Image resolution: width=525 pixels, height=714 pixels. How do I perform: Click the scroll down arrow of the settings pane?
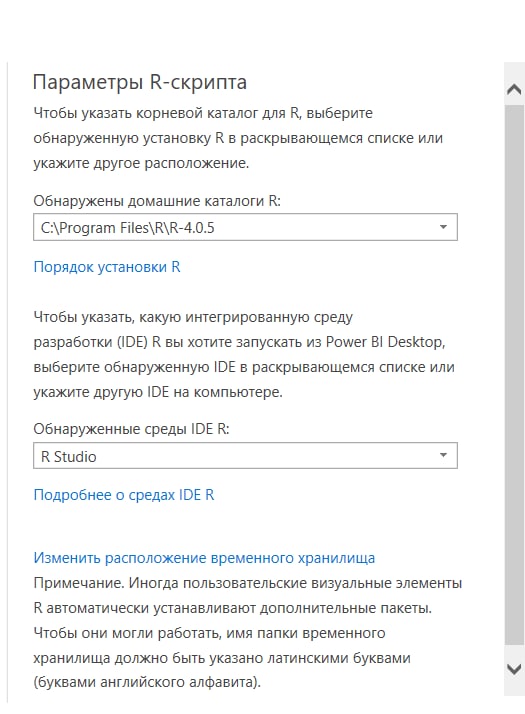pos(514,669)
